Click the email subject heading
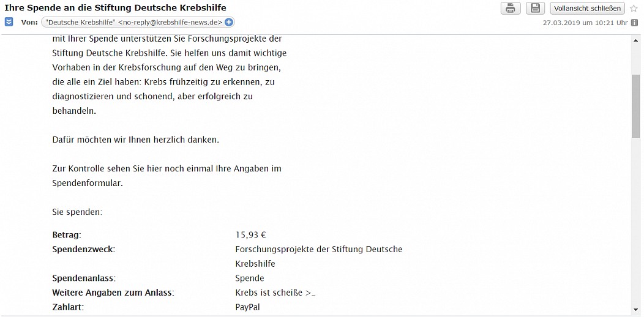 115,8
